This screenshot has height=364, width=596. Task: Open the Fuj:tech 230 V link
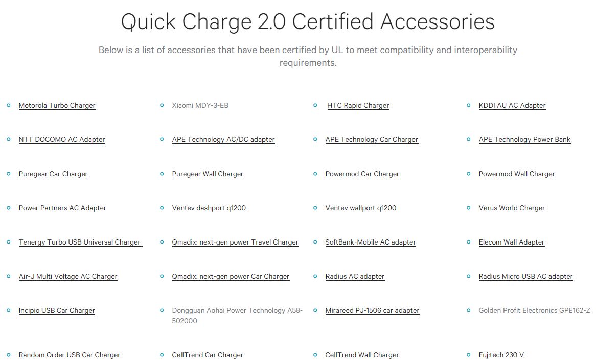pos(501,355)
